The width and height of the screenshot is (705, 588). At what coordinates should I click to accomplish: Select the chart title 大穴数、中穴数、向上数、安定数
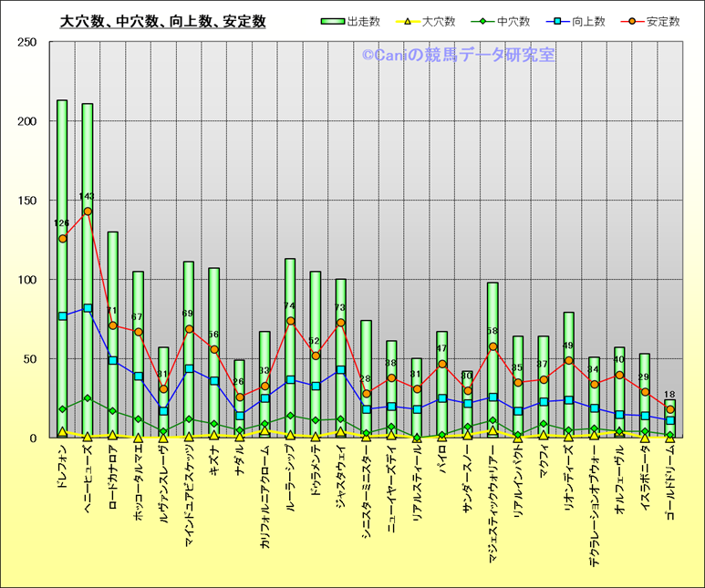pyautogui.click(x=162, y=21)
